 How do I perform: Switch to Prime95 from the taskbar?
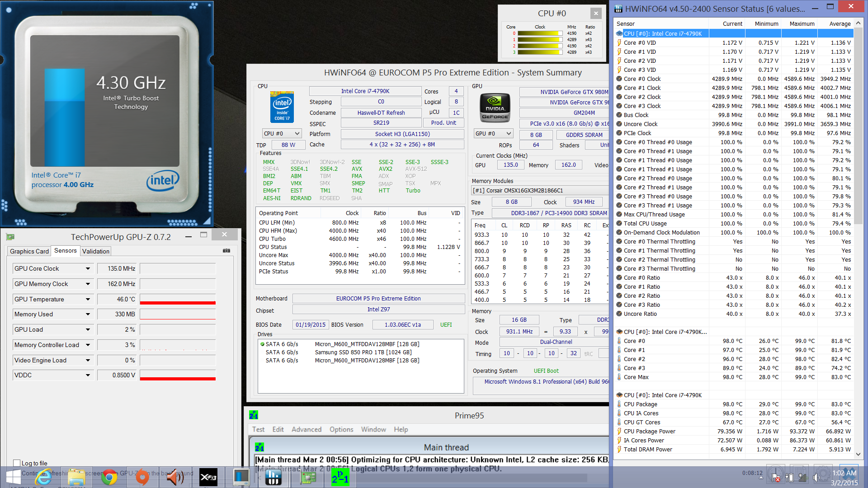(x=340, y=477)
